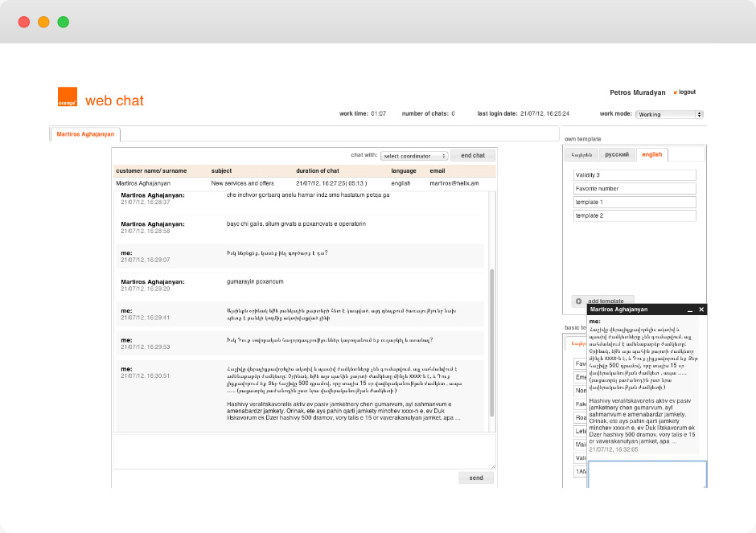Choose the template 1 entry
This screenshot has height=533, width=756.
[x=635, y=202]
